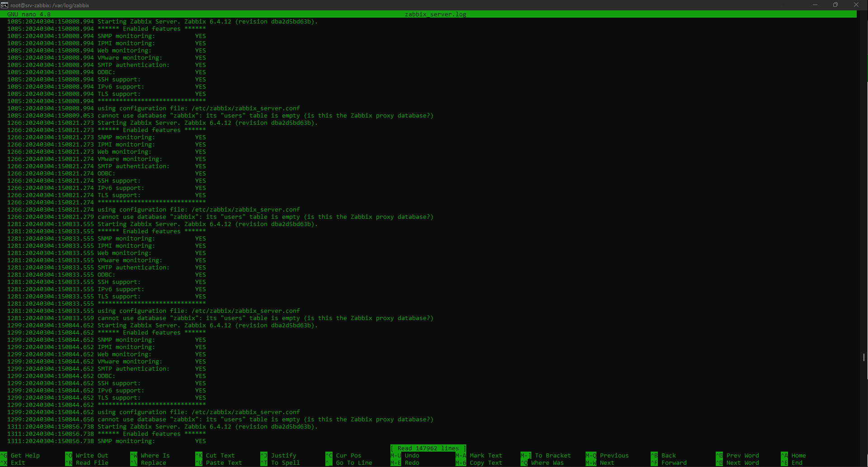Click the "To Spell" shortcut label

286,463
